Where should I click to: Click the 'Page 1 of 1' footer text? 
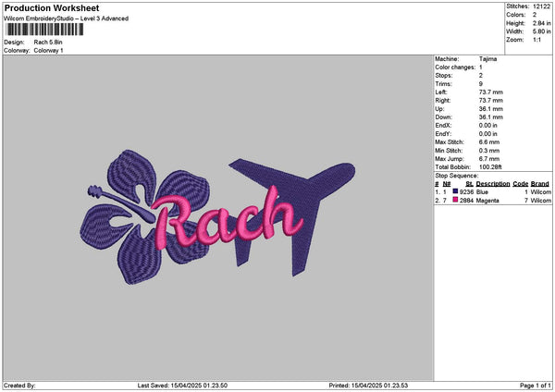(x=536, y=386)
